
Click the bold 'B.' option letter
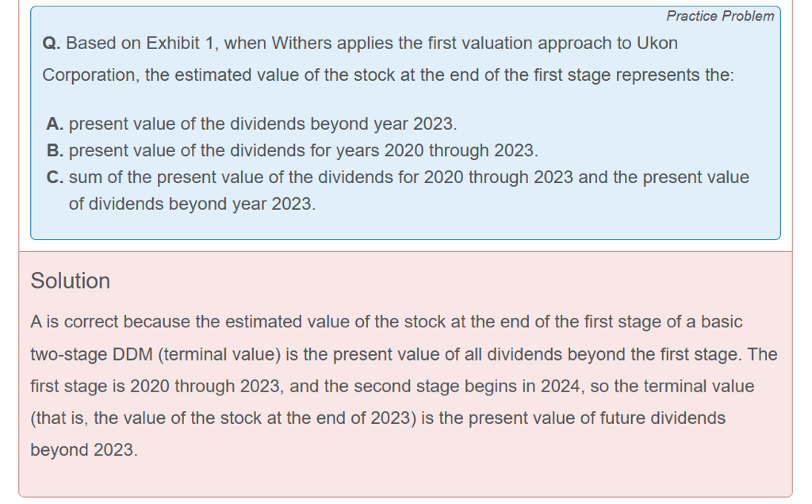(56, 151)
